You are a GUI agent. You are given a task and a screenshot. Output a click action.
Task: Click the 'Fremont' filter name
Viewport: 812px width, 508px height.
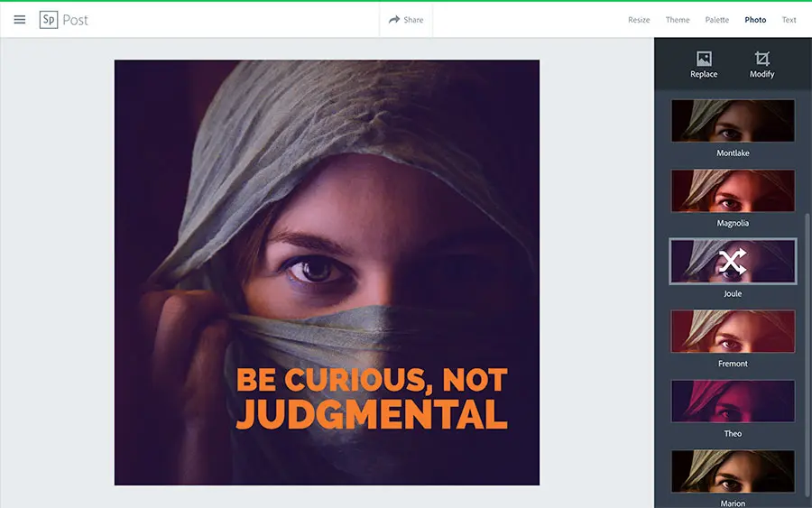click(733, 364)
